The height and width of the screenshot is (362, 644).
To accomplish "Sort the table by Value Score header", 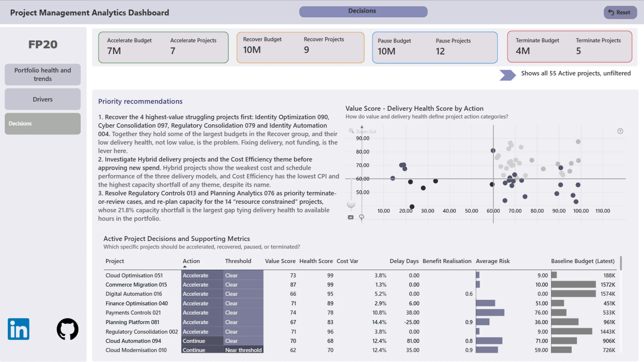I will [280, 261].
